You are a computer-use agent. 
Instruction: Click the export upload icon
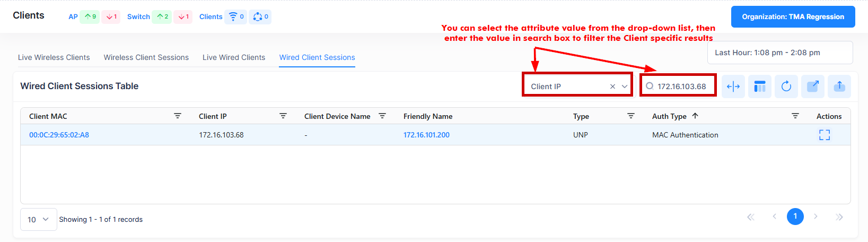pyautogui.click(x=839, y=87)
